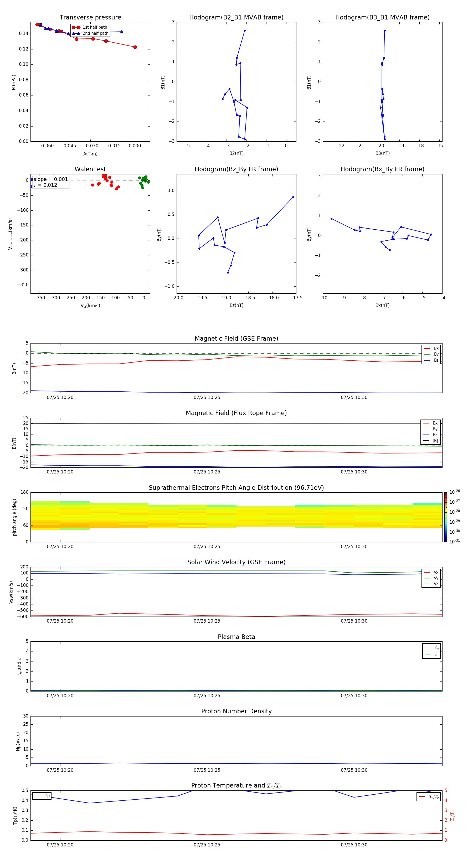Click the 'B3(nT)' x-axis label
473x868 pixels.
[x=382, y=153]
